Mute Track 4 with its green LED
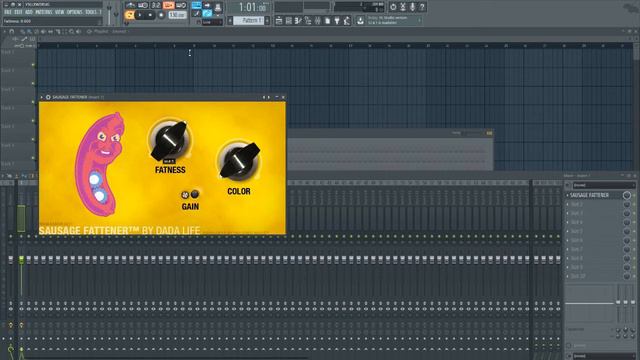This screenshot has height=360, width=640. pos(33,120)
